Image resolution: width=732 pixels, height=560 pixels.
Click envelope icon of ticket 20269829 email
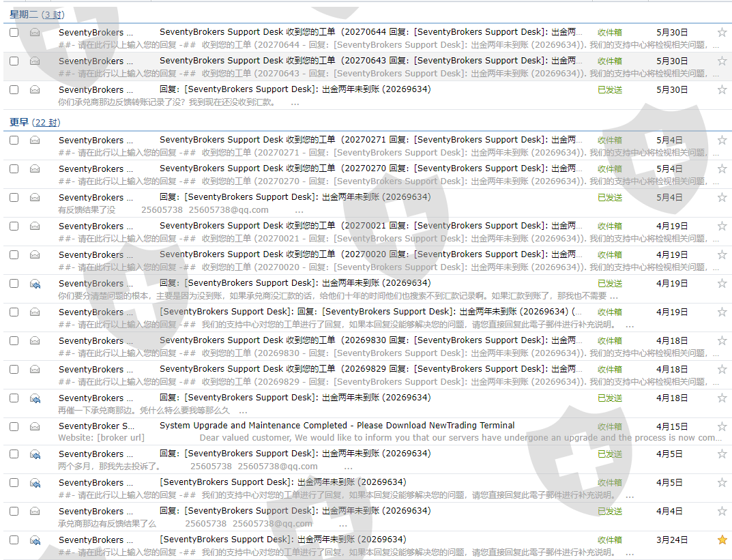(35, 369)
